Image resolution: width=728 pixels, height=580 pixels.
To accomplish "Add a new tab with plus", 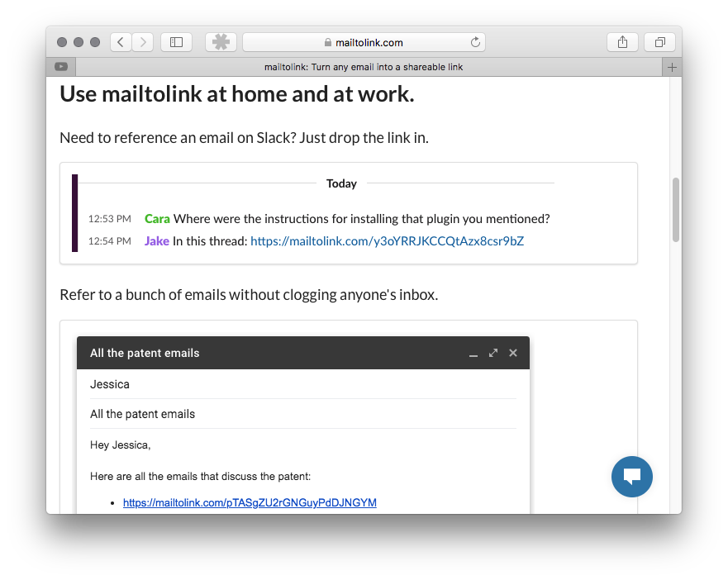I will point(672,67).
